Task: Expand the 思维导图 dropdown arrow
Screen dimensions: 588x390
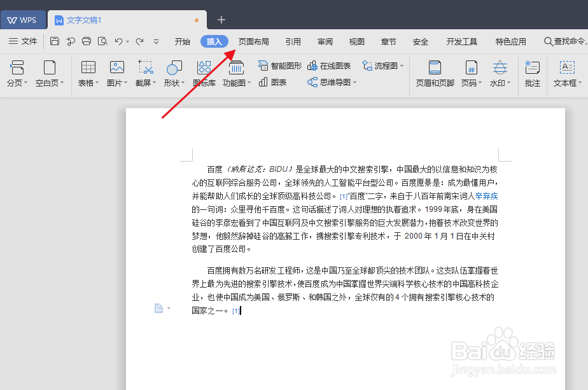Action: coord(354,82)
